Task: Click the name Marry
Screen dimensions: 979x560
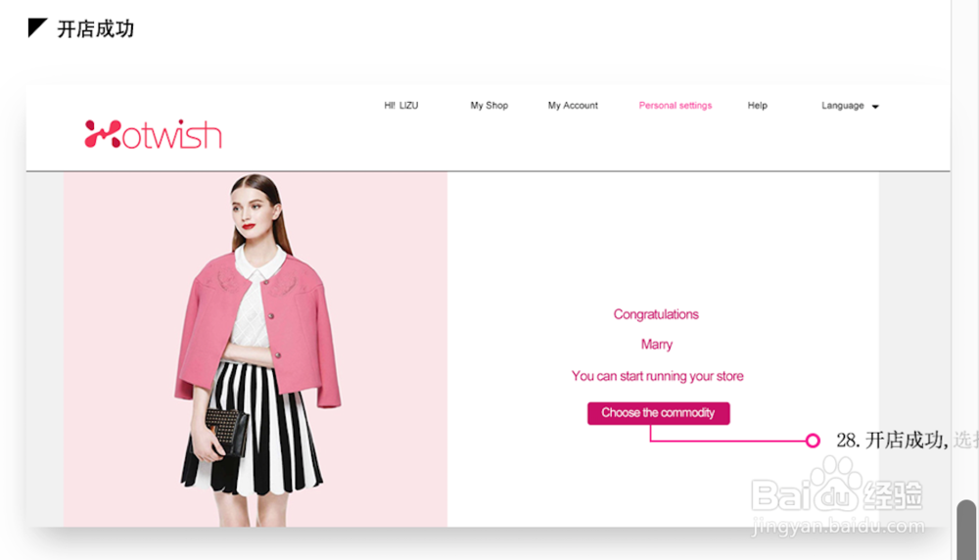Action: point(656,345)
